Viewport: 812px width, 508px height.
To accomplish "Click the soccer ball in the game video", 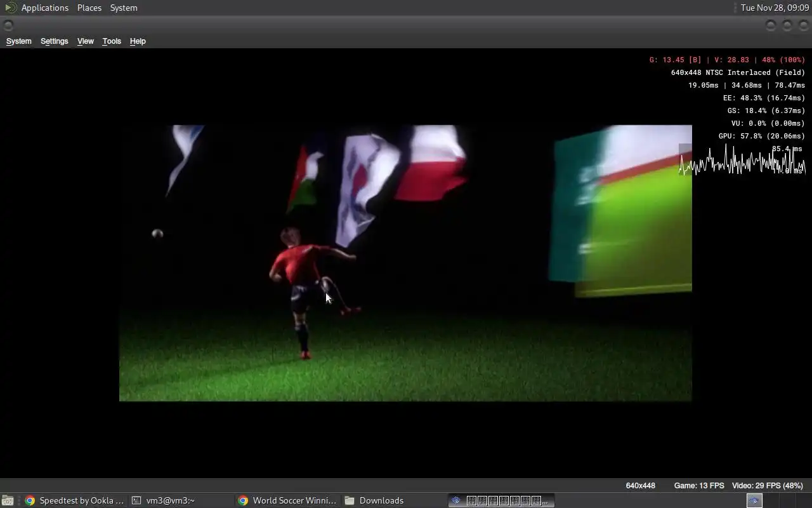I will tap(157, 234).
